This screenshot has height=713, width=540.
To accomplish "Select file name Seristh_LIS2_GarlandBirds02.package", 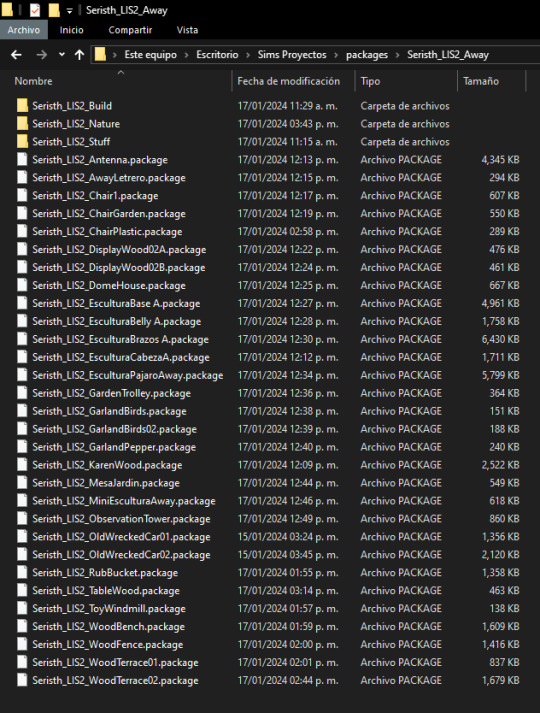I will point(115,429).
